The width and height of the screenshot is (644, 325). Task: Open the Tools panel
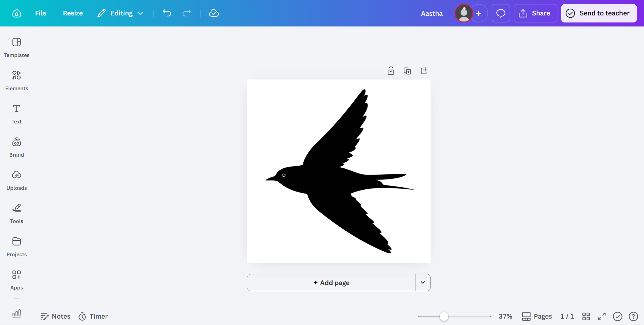16,214
